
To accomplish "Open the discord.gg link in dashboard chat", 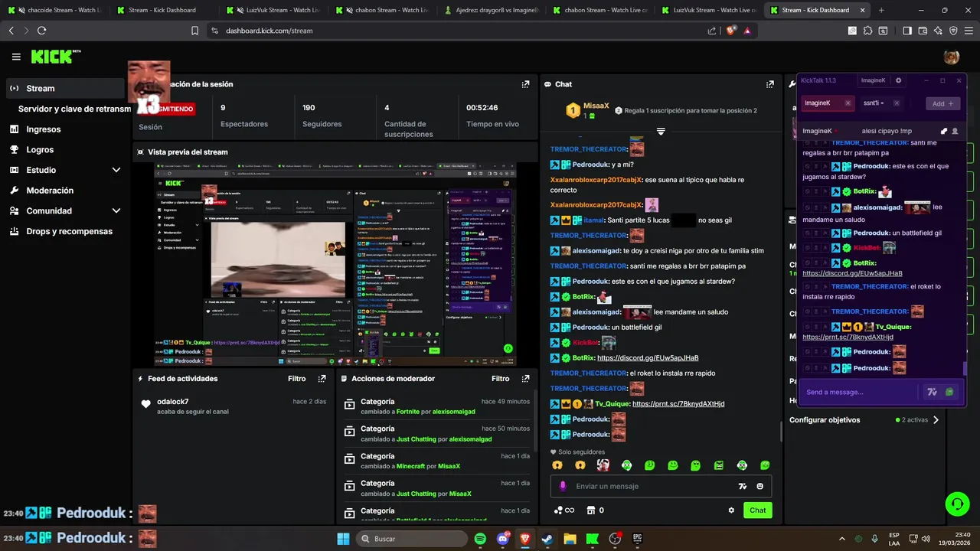I will [x=648, y=357].
